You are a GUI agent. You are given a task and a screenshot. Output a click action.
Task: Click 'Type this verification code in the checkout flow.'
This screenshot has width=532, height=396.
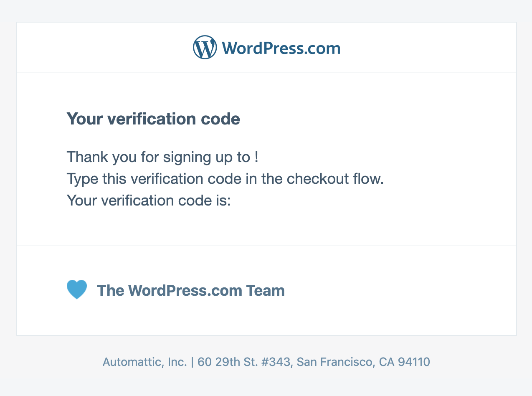point(225,179)
